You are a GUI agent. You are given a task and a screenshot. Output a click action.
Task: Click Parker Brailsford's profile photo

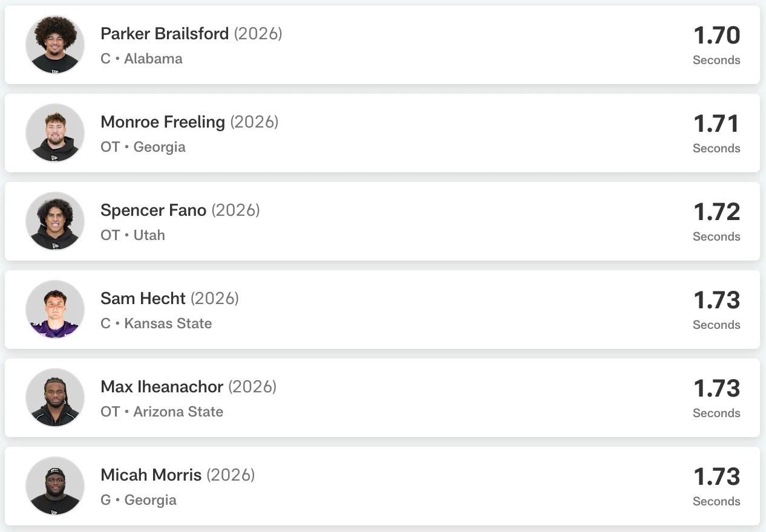pyautogui.click(x=55, y=45)
